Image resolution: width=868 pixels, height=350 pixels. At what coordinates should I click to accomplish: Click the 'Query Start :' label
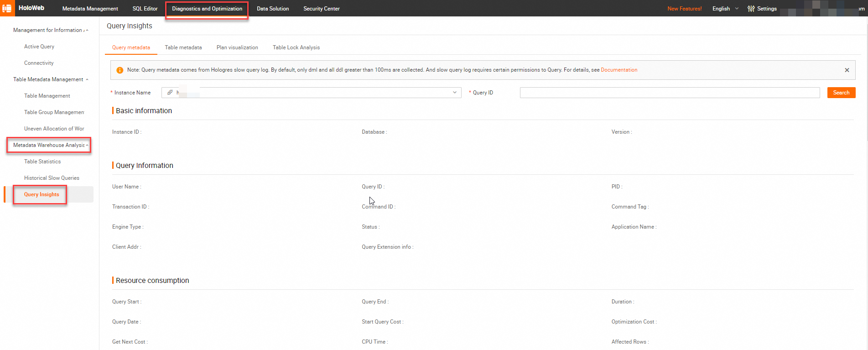tap(127, 302)
